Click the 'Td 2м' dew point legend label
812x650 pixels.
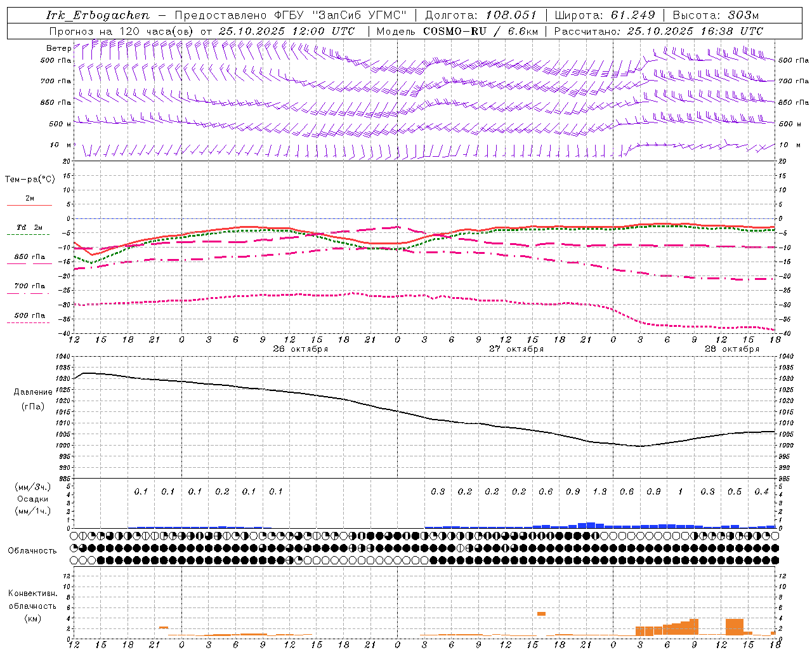click(x=29, y=227)
